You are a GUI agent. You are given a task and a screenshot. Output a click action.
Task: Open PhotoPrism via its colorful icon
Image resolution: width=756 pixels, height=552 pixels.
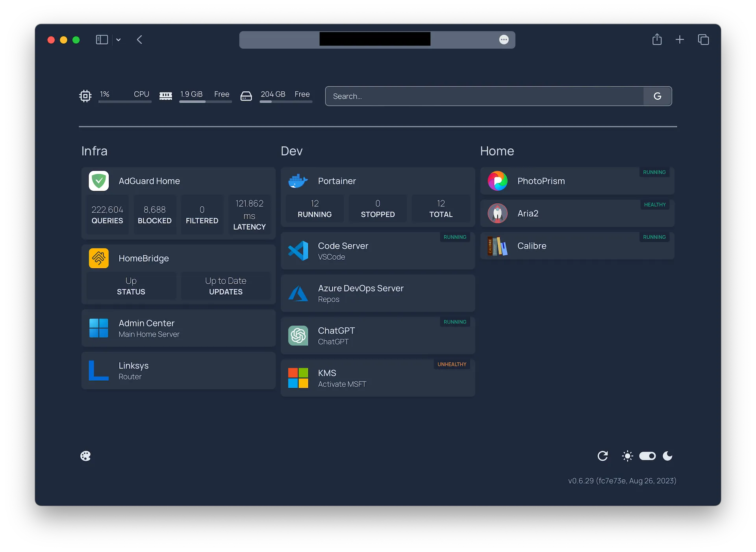coord(497,181)
